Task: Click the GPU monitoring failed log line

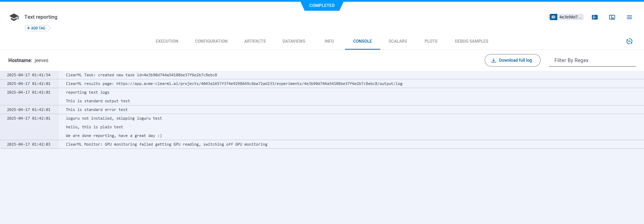Action: 167,144
